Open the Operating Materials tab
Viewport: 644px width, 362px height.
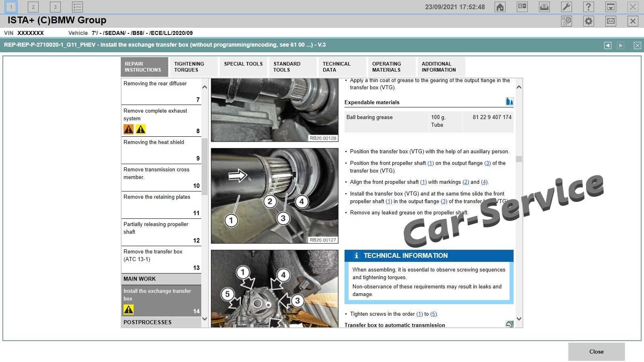tap(392, 67)
